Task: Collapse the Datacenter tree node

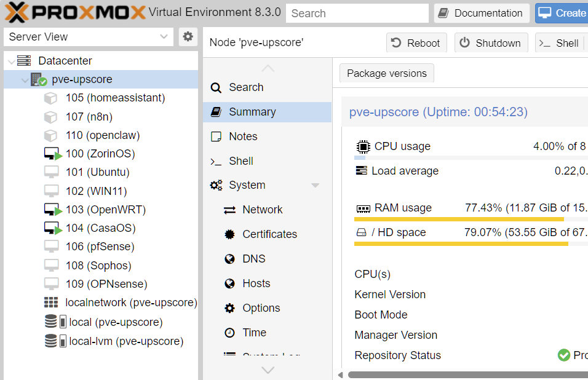Action: (12, 61)
